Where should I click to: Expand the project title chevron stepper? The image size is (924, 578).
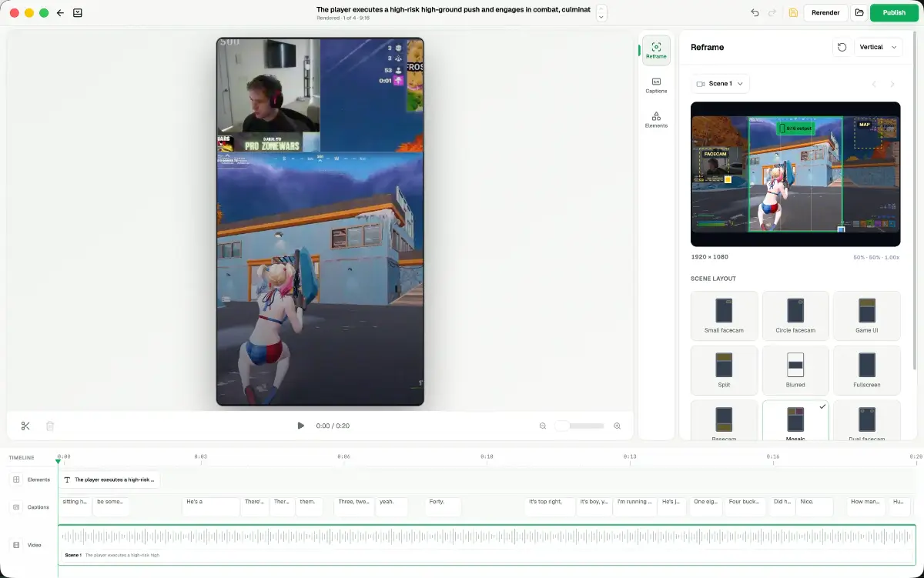pyautogui.click(x=601, y=13)
